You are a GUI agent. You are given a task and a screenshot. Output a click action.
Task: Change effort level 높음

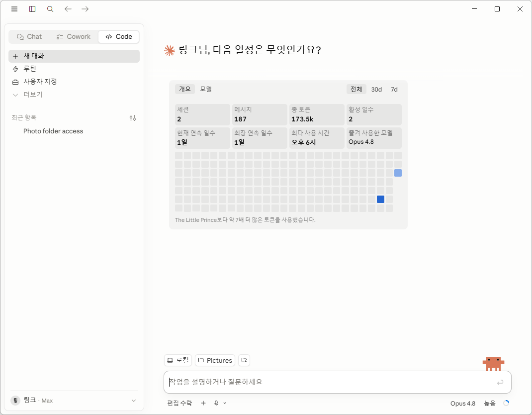[490, 404]
